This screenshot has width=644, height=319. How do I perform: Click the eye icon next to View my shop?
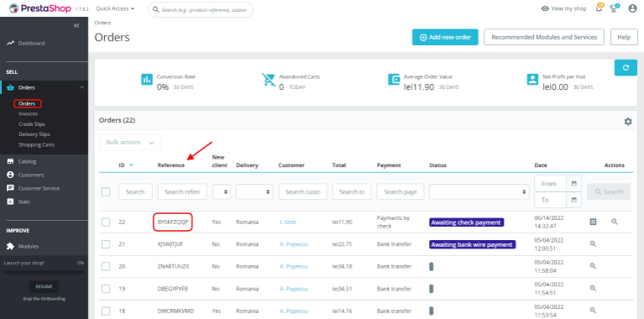click(545, 8)
